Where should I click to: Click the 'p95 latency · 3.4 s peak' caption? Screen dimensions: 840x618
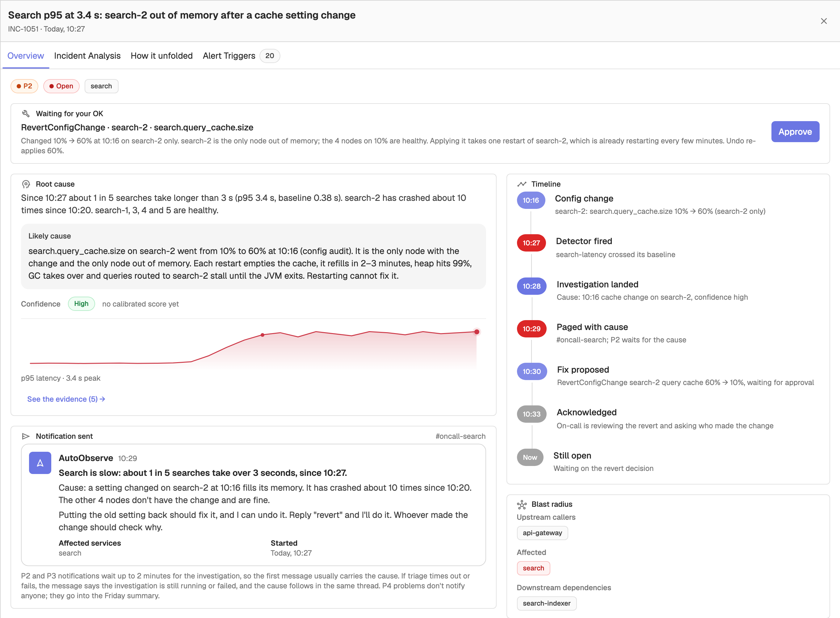tap(61, 378)
